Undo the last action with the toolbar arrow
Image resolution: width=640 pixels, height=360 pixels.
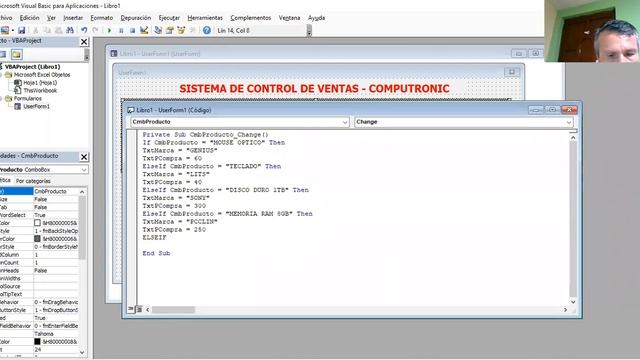(84, 30)
